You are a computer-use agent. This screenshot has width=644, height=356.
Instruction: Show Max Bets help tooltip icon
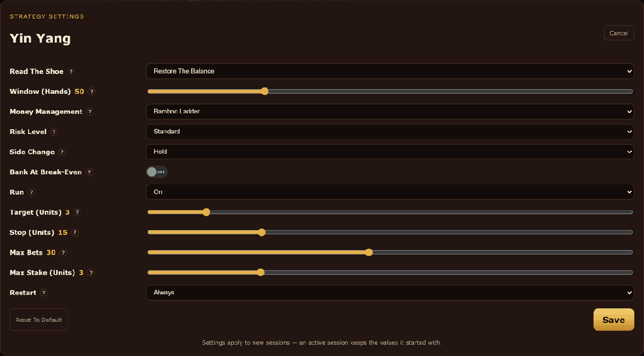point(63,253)
